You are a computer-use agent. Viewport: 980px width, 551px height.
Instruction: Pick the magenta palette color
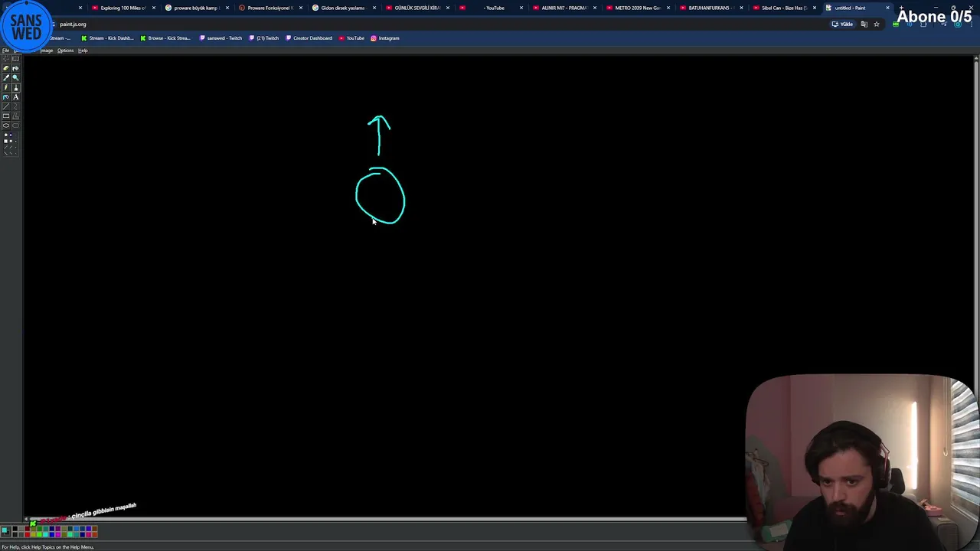pyautogui.click(x=58, y=535)
